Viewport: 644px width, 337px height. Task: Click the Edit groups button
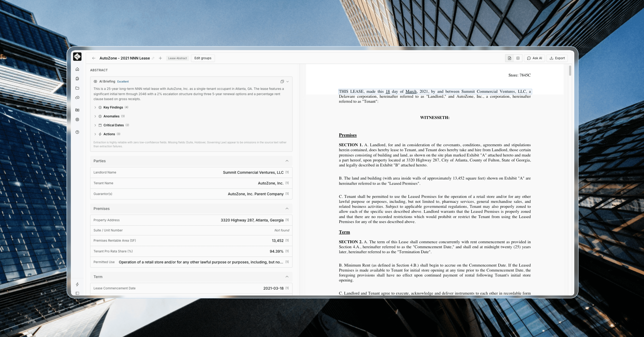coord(203,58)
